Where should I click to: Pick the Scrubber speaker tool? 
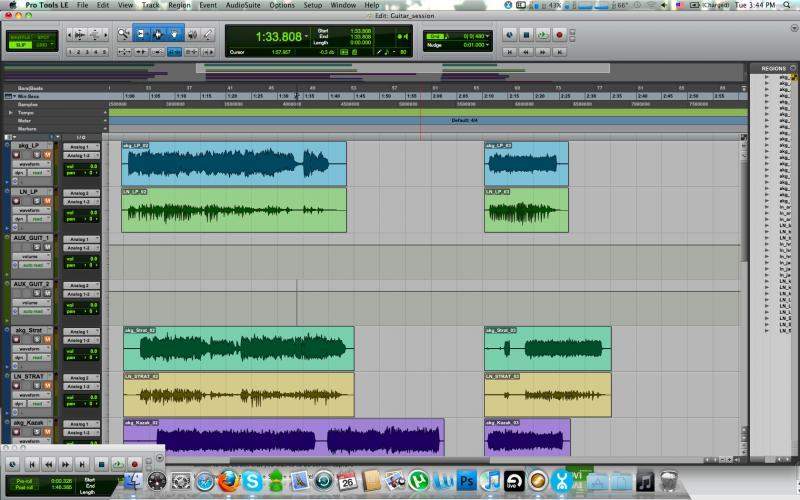(191, 34)
